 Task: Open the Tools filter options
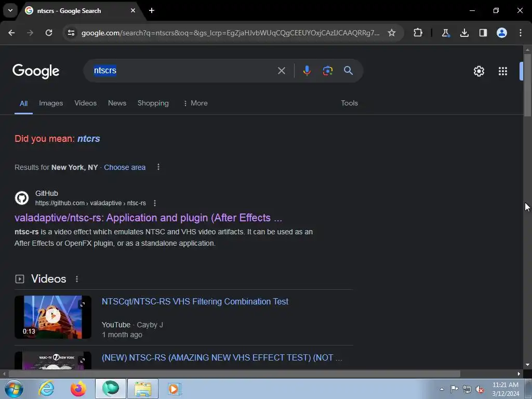click(x=350, y=103)
